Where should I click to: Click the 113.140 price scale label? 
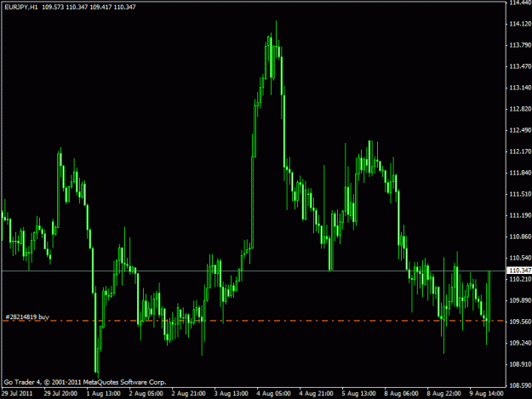520,88
